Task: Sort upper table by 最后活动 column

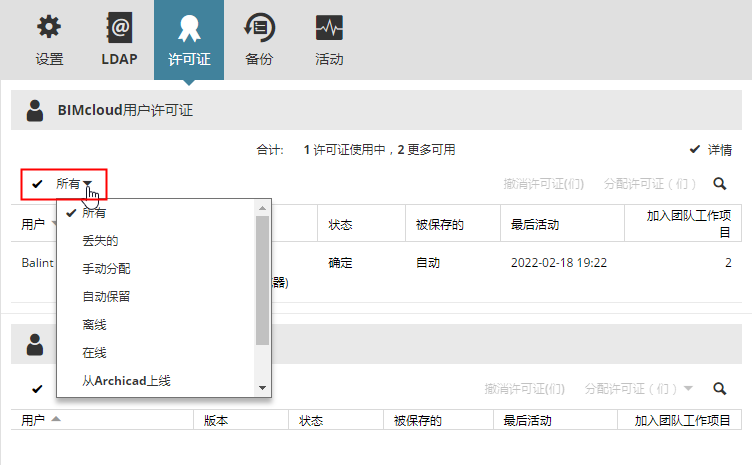Action: pyautogui.click(x=535, y=224)
